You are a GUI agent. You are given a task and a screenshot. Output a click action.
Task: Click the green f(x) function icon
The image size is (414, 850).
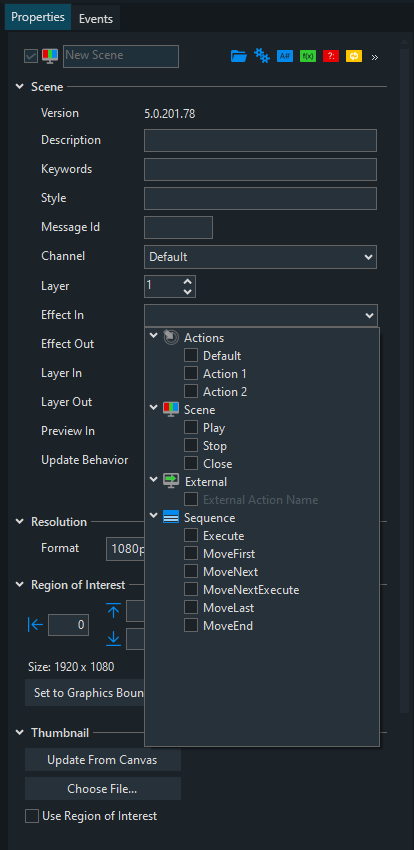308,56
